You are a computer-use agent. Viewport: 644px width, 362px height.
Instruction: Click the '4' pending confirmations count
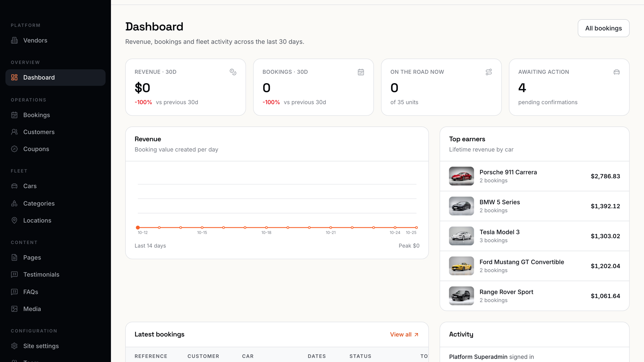coord(522,88)
